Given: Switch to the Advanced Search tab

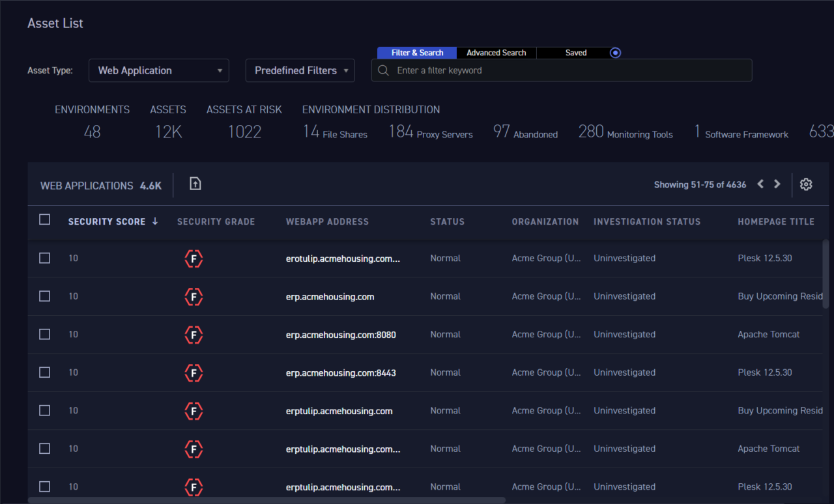Looking at the screenshot, I should pos(496,53).
